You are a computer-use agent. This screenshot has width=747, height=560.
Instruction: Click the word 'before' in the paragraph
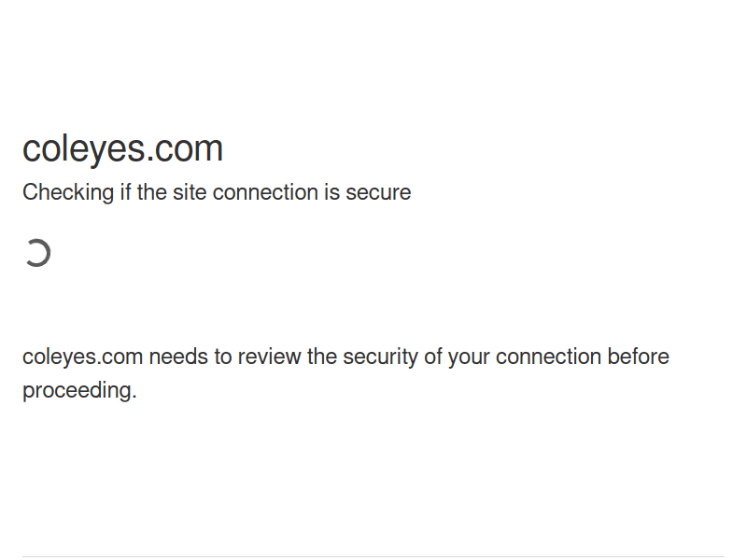tap(638, 357)
